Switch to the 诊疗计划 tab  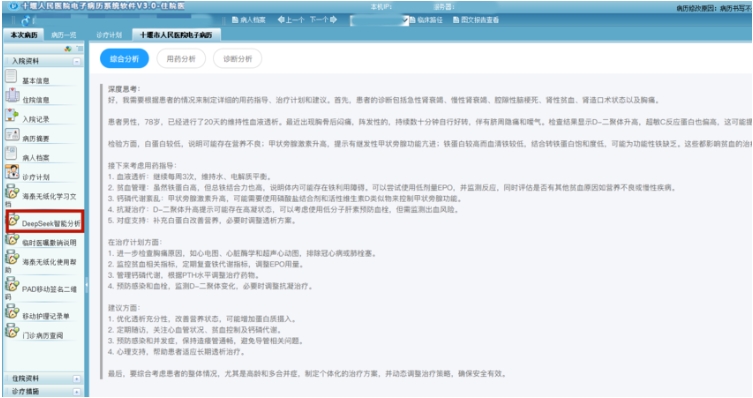109,35
